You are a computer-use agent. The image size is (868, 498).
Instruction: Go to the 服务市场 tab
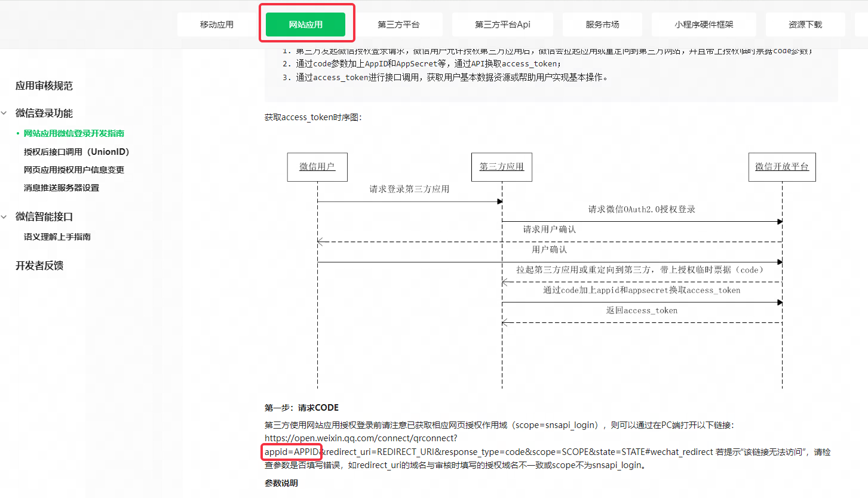click(x=602, y=25)
